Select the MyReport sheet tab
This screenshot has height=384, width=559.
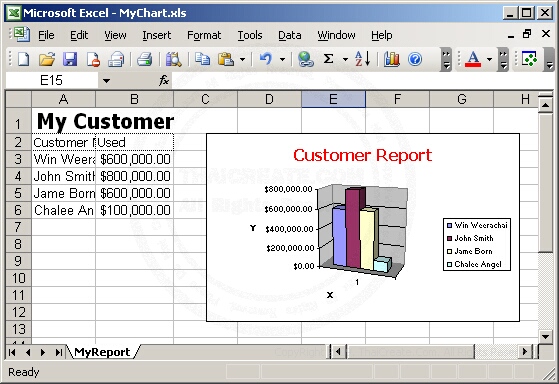tap(102, 352)
